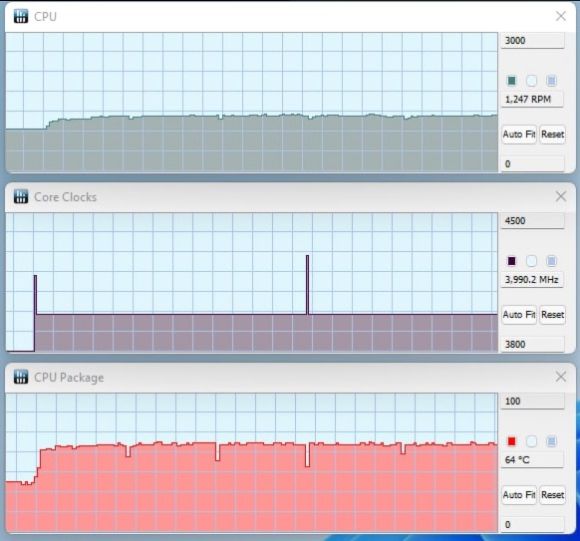Viewport: 580px width, 541px height.
Task: Edit the 3800 minimum field in Core Clocks
Action: point(533,344)
